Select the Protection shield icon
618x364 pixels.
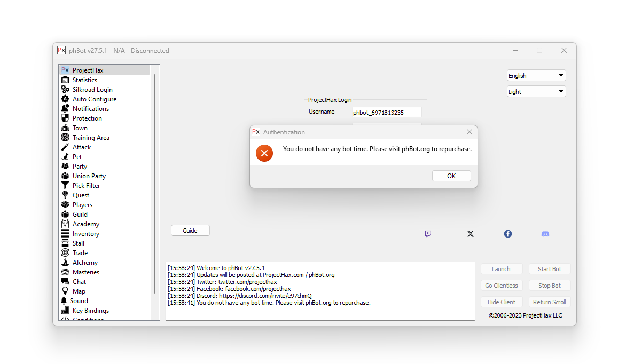(x=65, y=118)
